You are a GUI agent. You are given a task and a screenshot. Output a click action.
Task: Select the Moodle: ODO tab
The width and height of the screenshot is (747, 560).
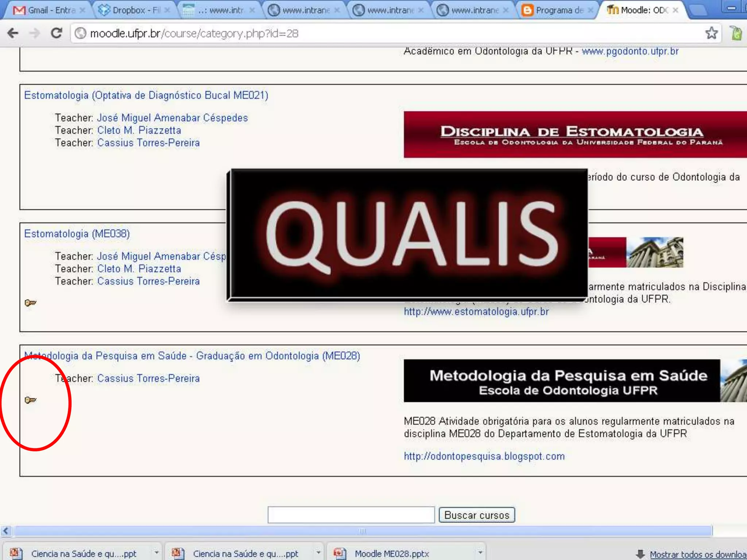pyautogui.click(x=644, y=10)
